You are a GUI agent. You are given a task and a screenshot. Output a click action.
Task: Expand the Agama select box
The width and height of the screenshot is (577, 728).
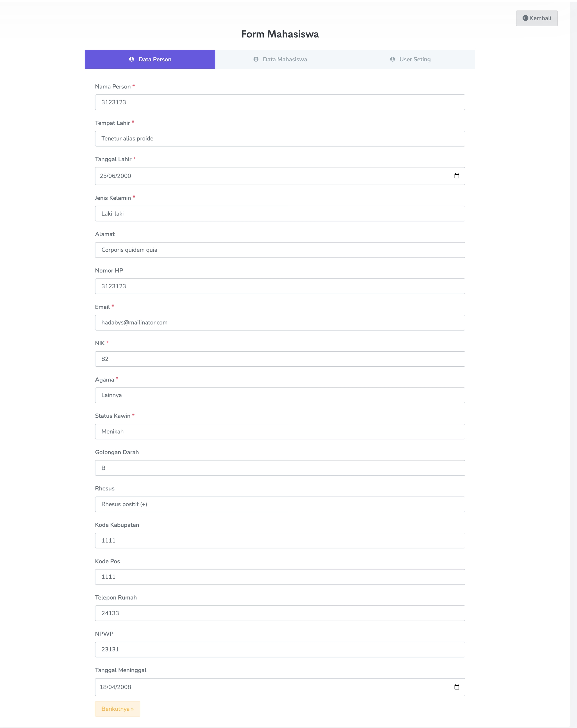coord(279,395)
